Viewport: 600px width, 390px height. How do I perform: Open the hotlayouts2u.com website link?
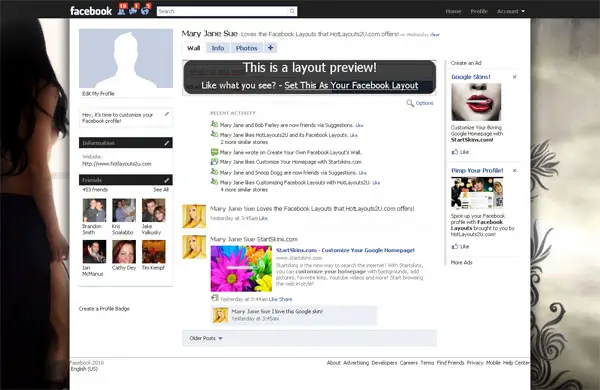point(117,164)
